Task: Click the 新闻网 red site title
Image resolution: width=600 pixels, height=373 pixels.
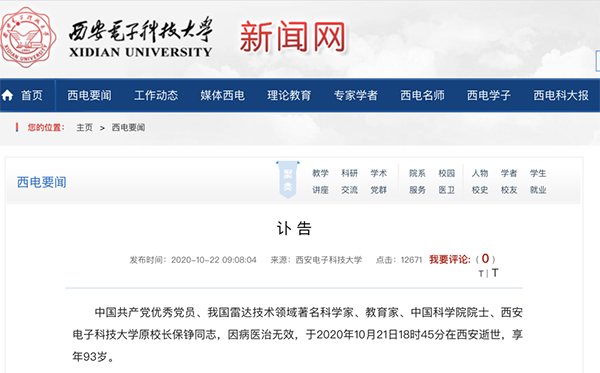Action: 293,37
